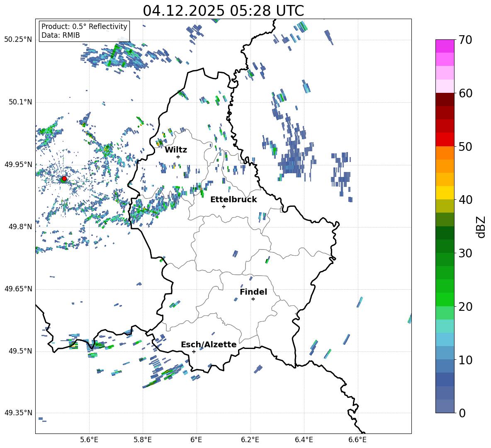The image size is (491, 448).
Task: Click the 50.25°N latitude tick label
Action: pyautogui.click(x=18, y=39)
